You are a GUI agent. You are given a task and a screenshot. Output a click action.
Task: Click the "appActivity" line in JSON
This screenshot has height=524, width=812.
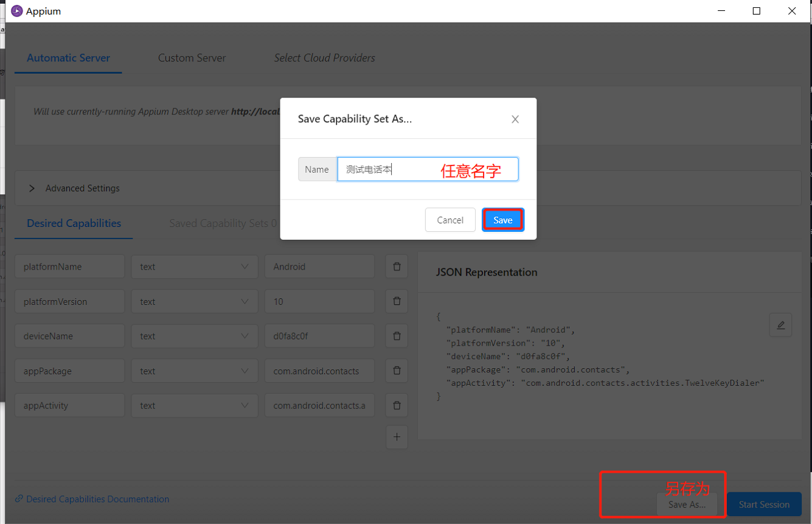pos(605,383)
